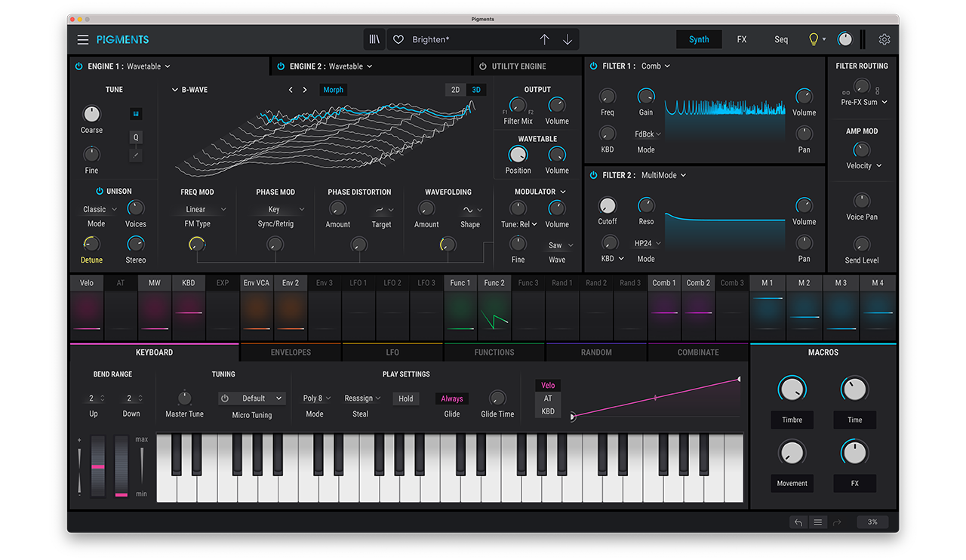Open the history list icon
The width and height of the screenshot is (966, 560).
pos(817,522)
